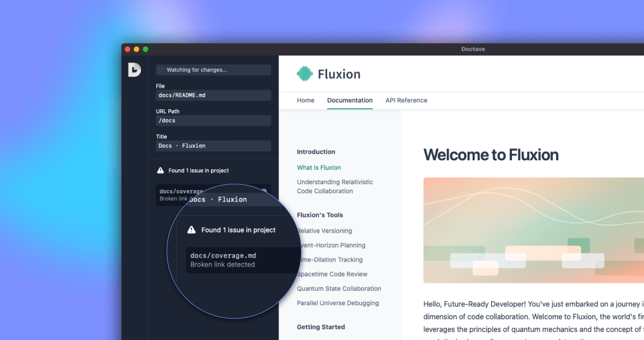Open the API Reference tab
644x340 pixels.
[406, 100]
